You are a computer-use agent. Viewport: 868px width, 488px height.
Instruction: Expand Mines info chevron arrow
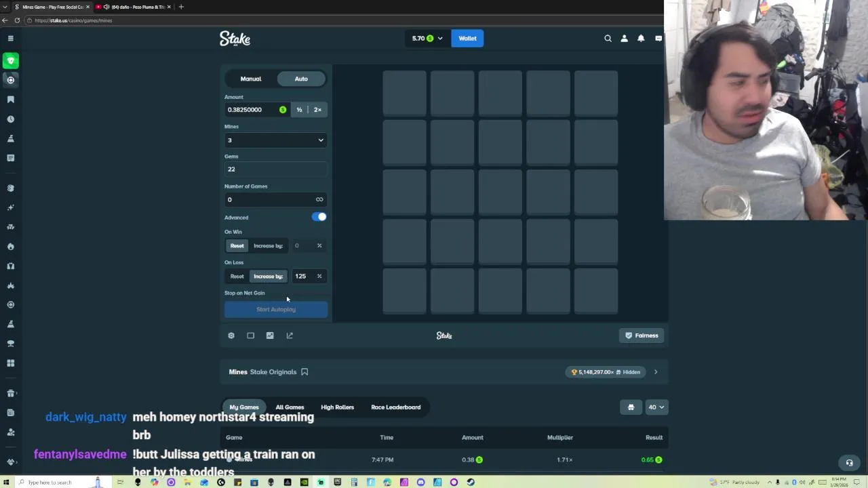[x=655, y=372]
